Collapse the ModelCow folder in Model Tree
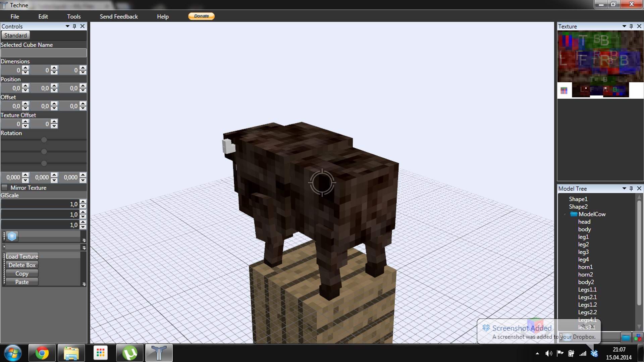The width and height of the screenshot is (644, 362). (x=565, y=214)
